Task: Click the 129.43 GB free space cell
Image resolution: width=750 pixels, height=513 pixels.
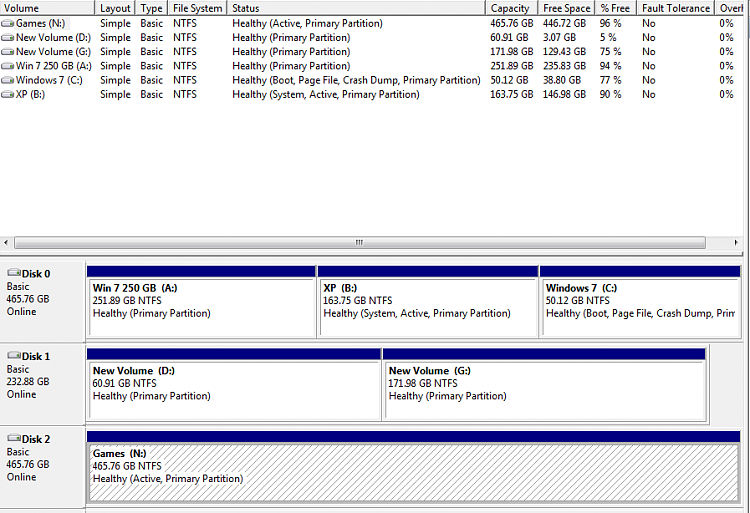Action: point(564,52)
